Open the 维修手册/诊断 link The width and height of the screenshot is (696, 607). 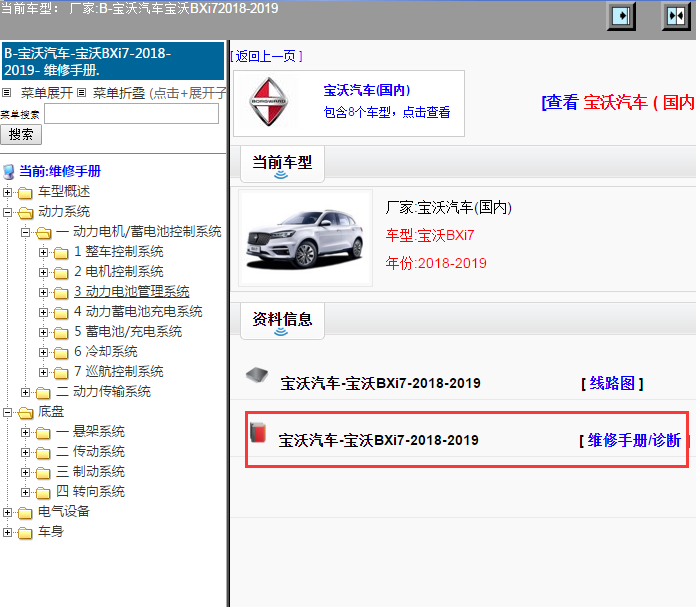tap(634, 440)
